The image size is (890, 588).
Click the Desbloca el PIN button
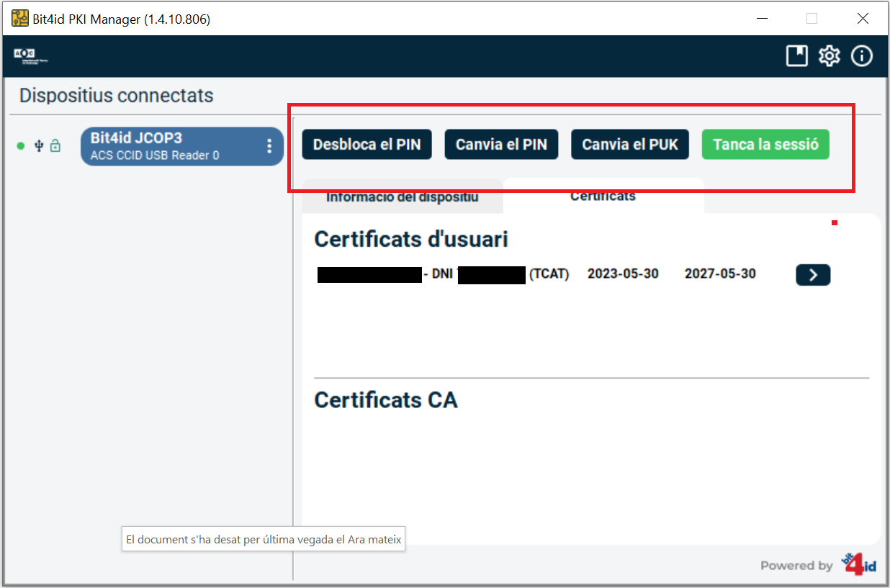tap(367, 144)
